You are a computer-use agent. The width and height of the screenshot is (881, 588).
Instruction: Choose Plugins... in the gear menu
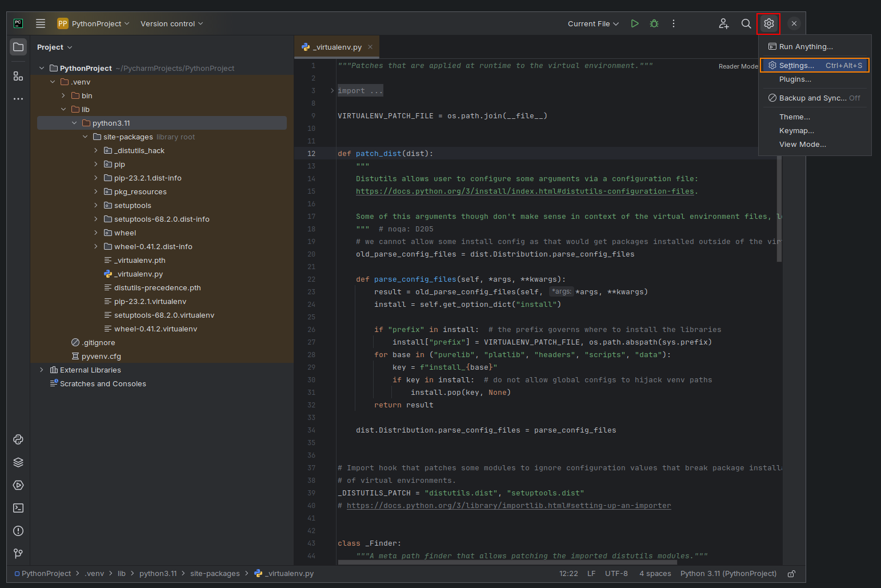coord(795,79)
